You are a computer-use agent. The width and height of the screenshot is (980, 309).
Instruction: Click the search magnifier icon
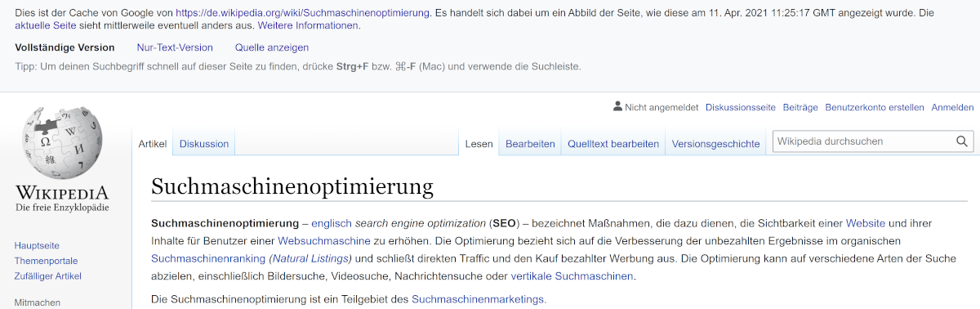(x=963, y=141)
